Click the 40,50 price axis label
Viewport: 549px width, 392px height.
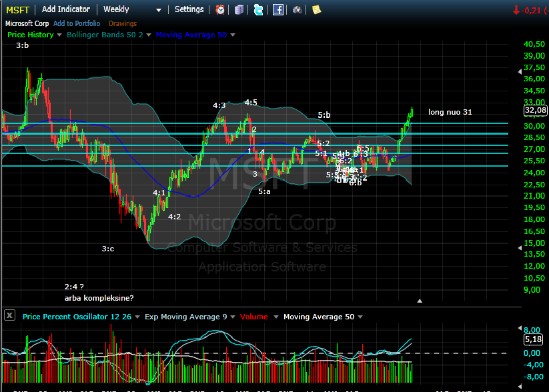[x=534, y=44]
